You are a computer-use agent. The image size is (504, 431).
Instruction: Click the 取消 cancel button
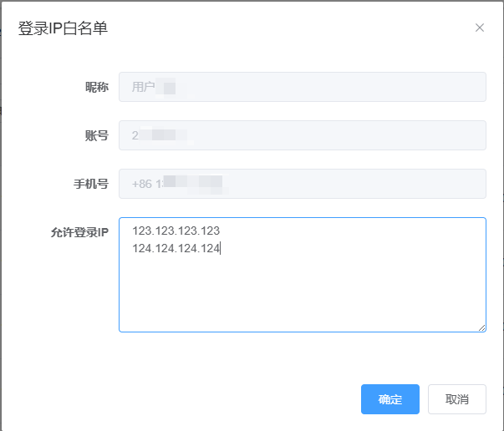[456, 399]
